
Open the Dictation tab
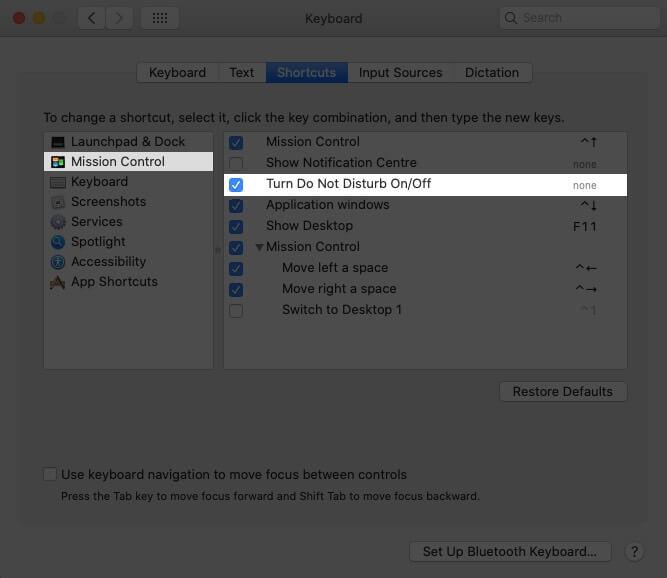point(492,73)
